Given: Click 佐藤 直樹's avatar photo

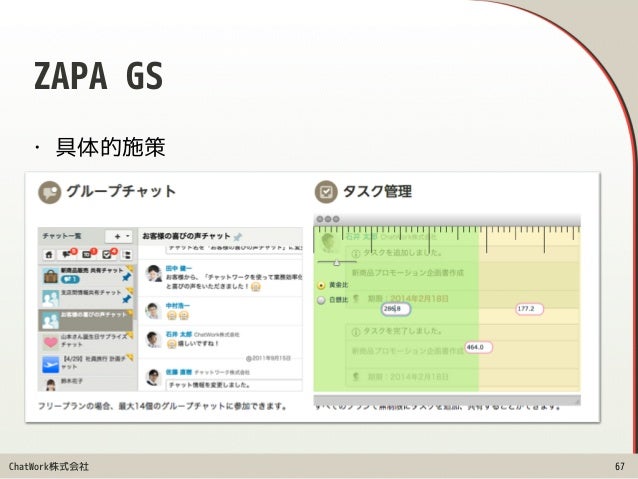Looking at the screenshot, I should (153, 377).
